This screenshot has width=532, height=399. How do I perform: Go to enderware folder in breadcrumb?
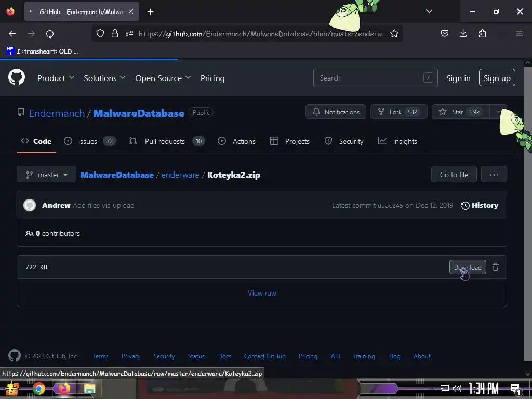tap(180, 175)
